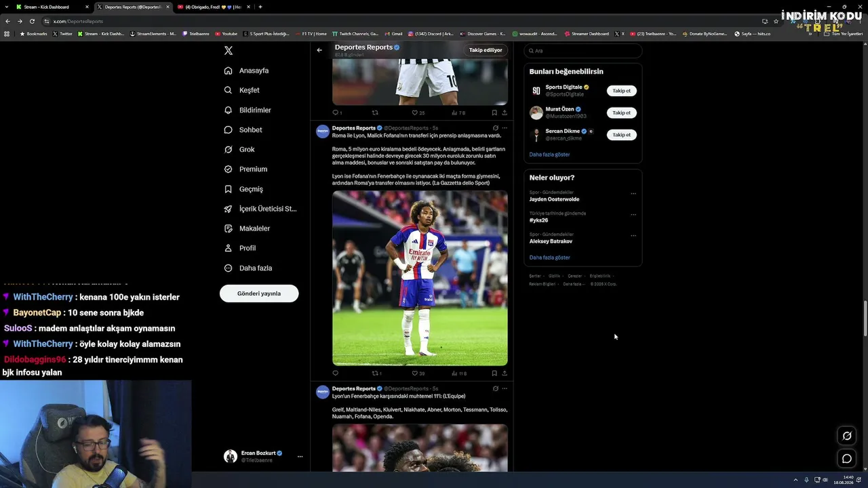Open Anasayfa home page
This screenshot has height=488, width=868.
point(247,70)
